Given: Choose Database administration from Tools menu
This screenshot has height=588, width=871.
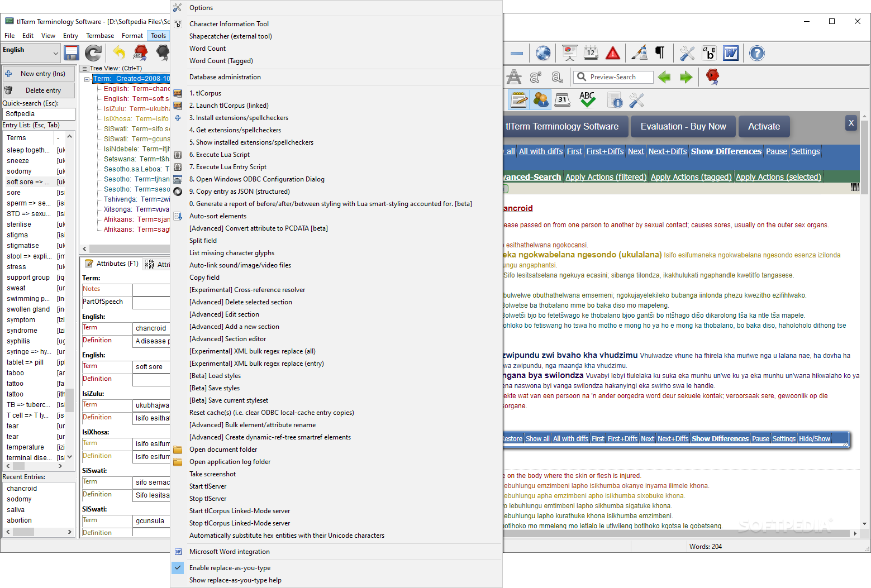Looking at the screenshot, I should 336,77.
